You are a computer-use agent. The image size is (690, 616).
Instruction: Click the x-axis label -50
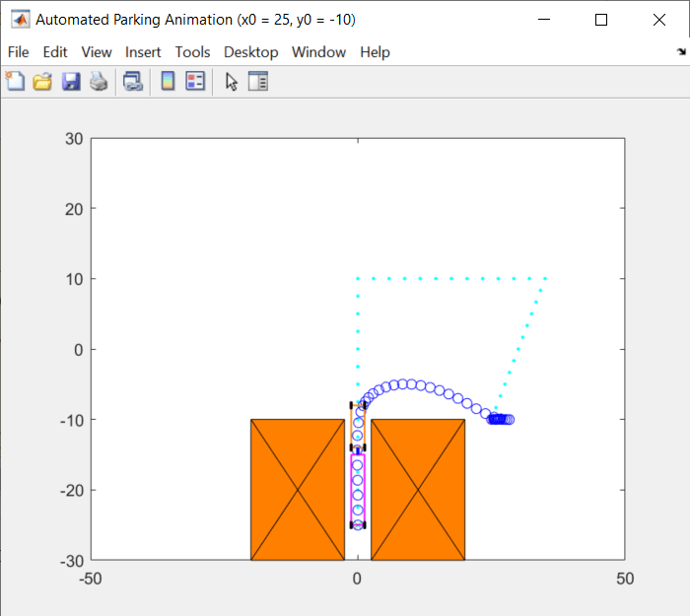point(91,579)
